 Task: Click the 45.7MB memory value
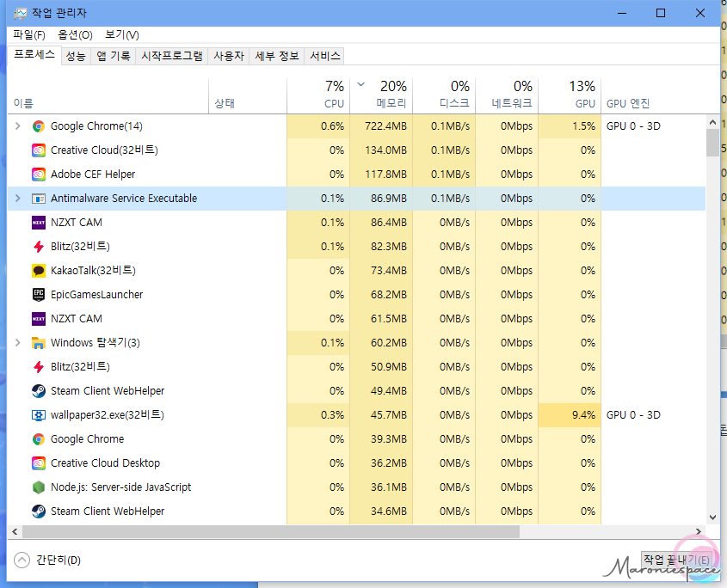pyautogui.click(x=389, y=415)
